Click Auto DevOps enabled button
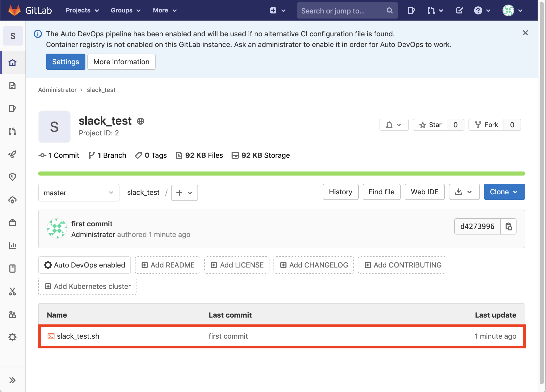This screenshot has width=546, height=392. (84, 265)
